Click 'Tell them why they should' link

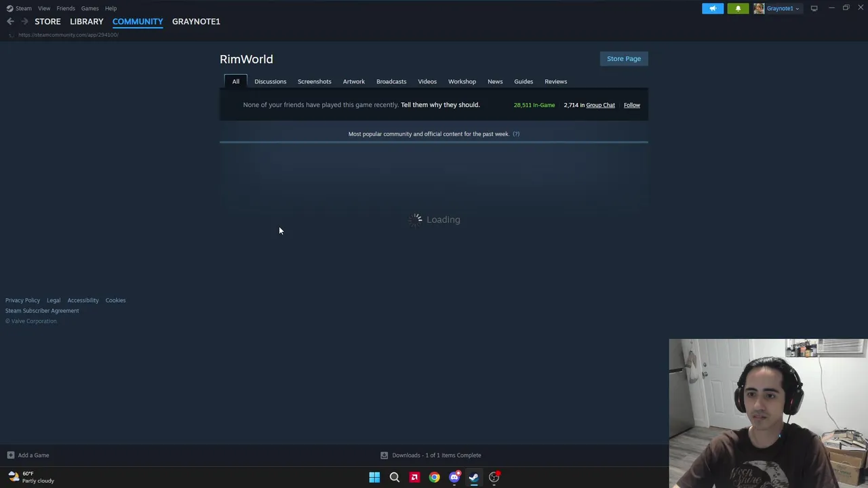point(440,105)
